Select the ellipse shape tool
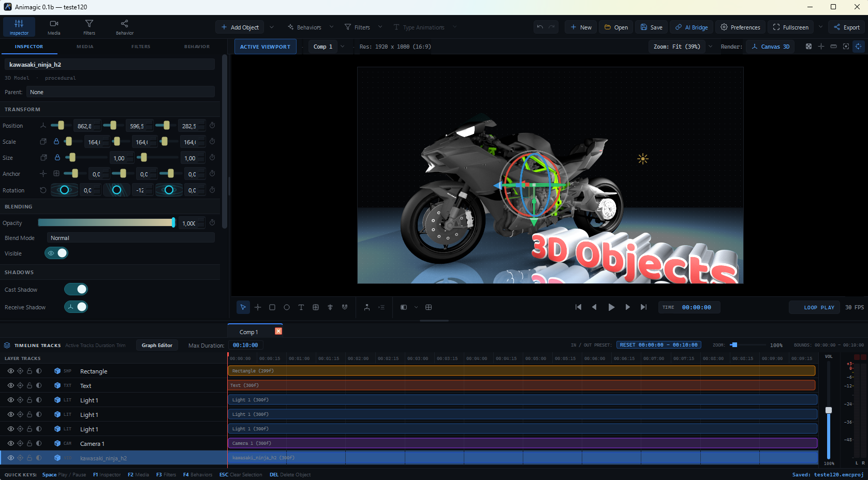Image resolution: width=868 pixels, height=480 pixels. [287, 307]
